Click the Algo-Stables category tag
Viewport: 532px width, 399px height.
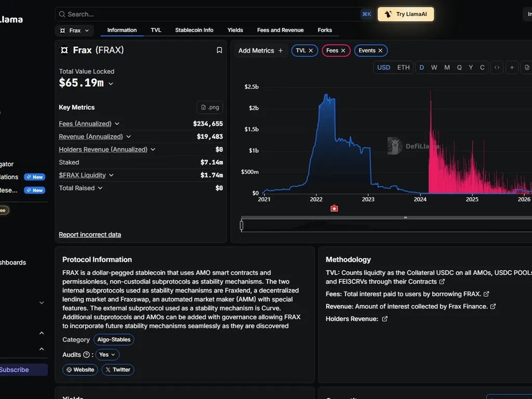click(114, 340)
